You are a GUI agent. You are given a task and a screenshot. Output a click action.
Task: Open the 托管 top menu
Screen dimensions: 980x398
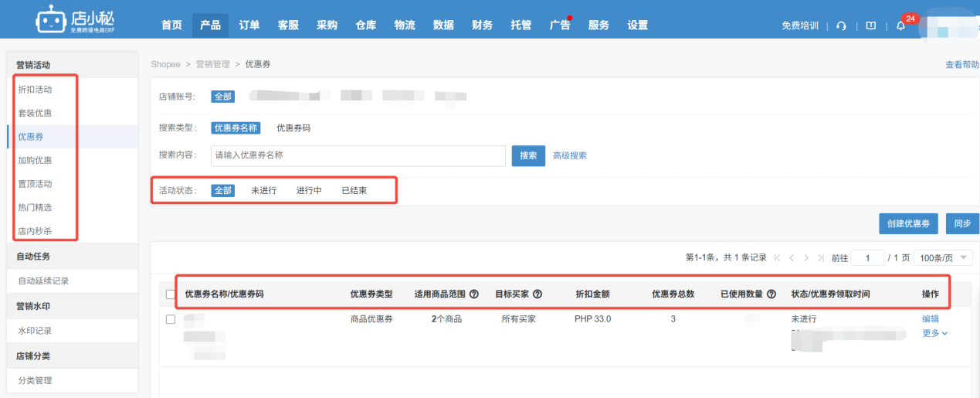(521, 26)
